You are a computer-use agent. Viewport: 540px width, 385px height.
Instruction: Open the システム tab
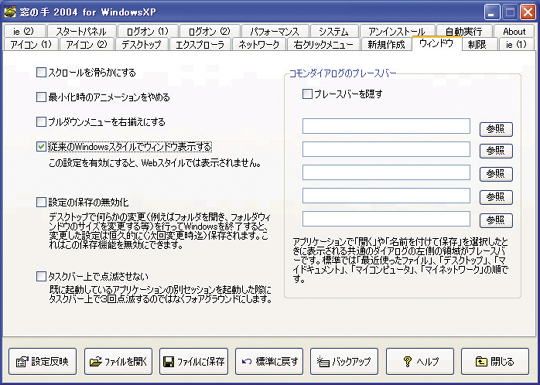(x=334, y=32)
